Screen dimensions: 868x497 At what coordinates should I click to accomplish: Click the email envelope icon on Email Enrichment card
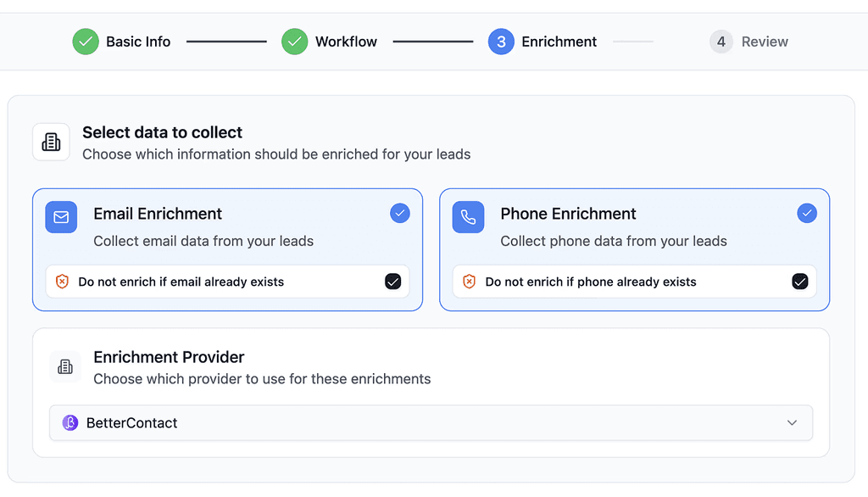click(60, 217)
